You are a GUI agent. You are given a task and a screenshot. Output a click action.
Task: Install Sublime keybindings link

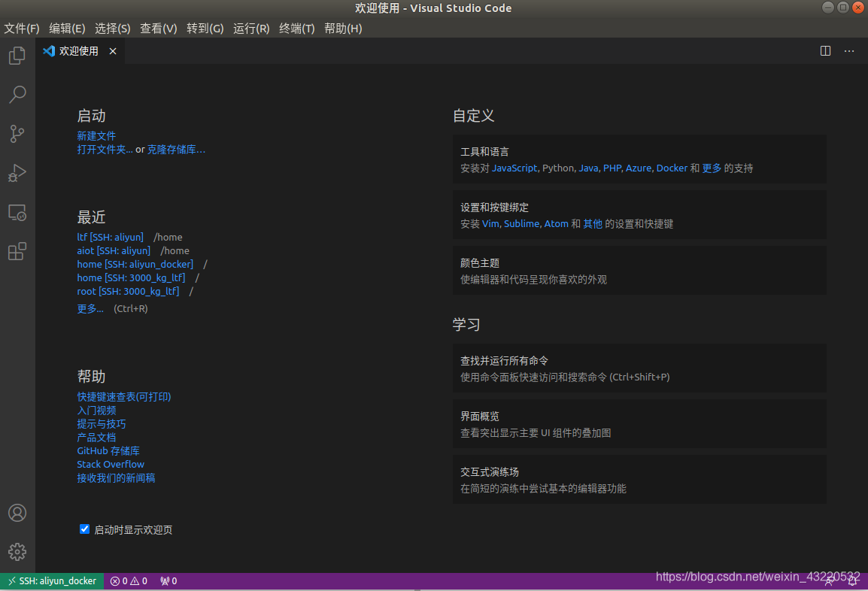point(521,223)
